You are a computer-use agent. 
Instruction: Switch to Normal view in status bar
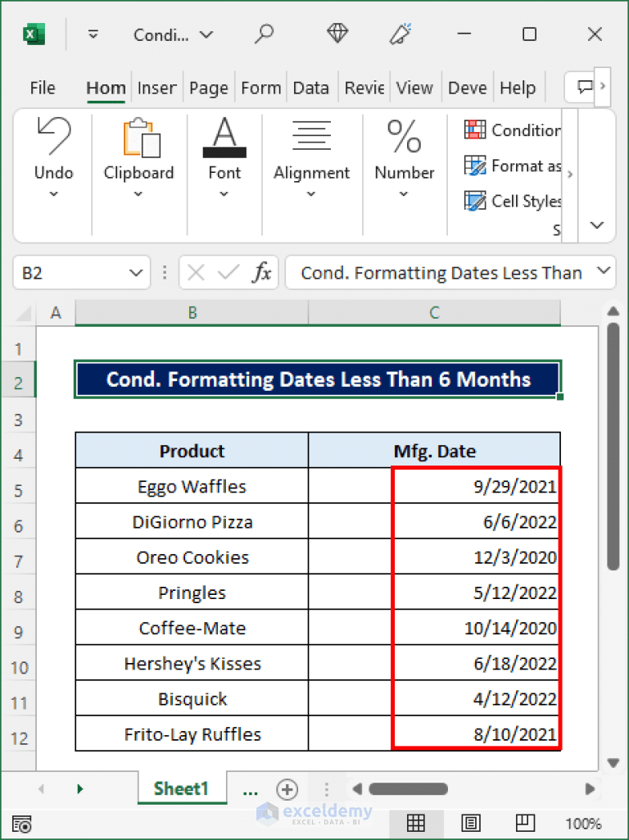[x=415, y=824]
